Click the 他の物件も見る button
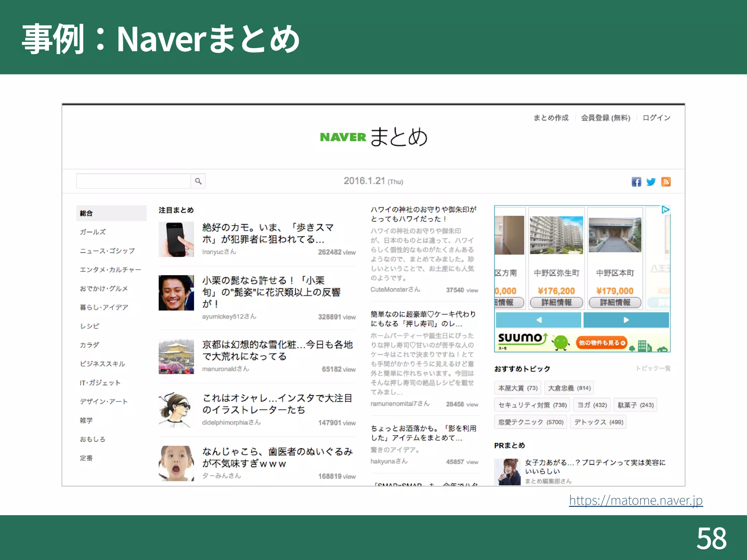The width and height of the screenshot is (747, 560). point(601,343)
